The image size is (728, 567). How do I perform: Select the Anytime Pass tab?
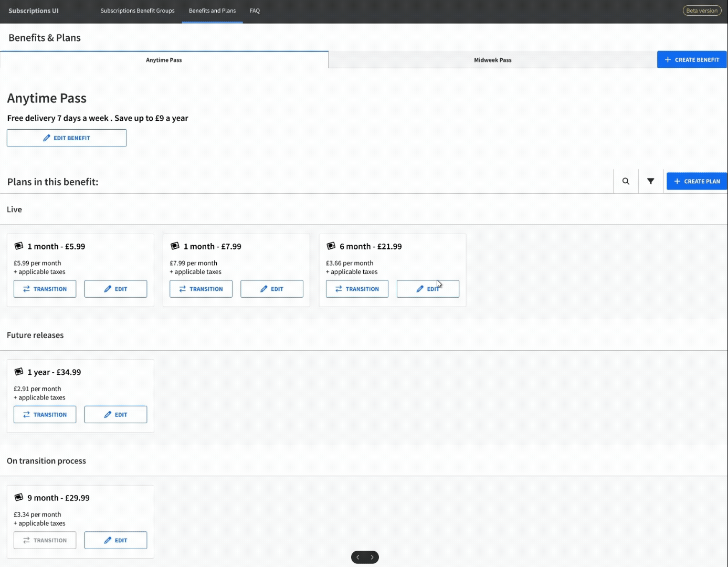(164, 60)
